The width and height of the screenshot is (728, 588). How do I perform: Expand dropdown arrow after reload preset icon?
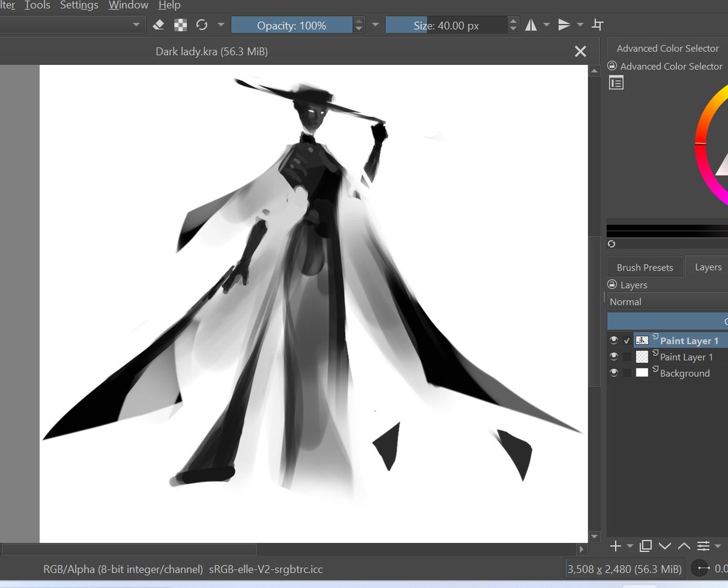221,25
